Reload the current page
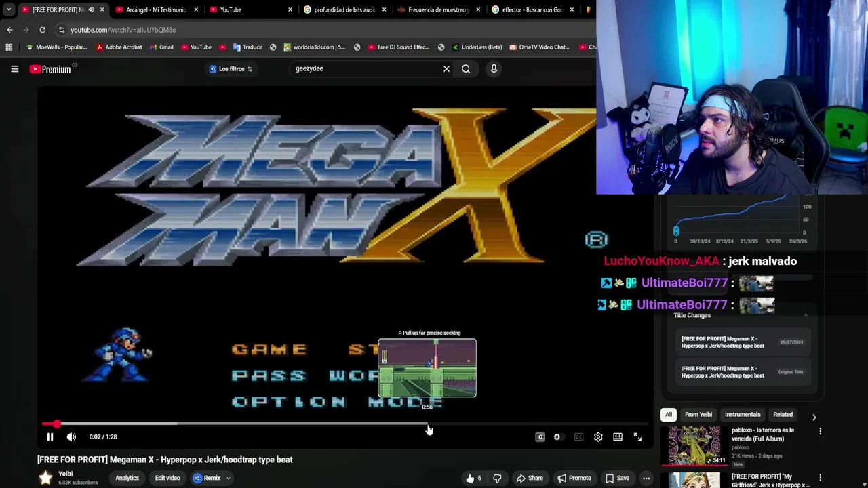This screenshot has width=868, height=488. coord(42,30)
